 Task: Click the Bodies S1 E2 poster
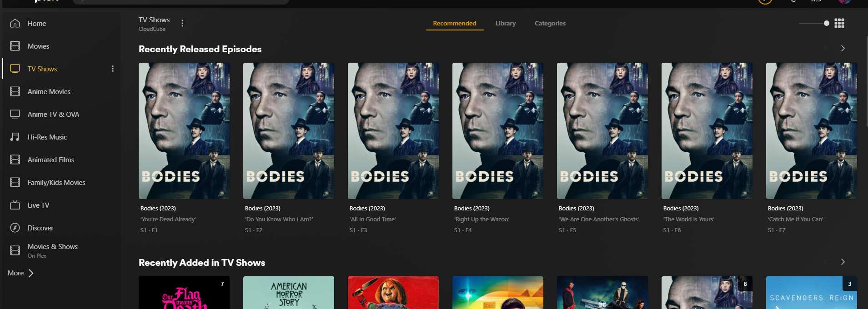(x=289, y=131)
